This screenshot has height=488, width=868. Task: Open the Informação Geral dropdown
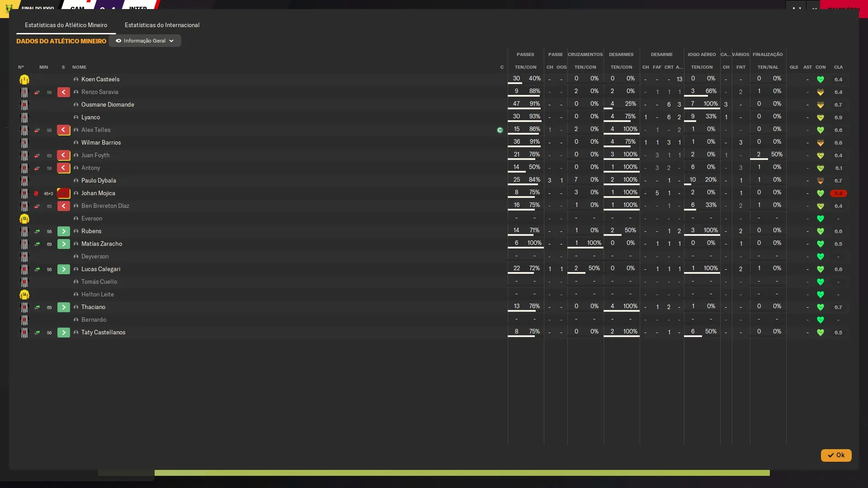[145, 41]
